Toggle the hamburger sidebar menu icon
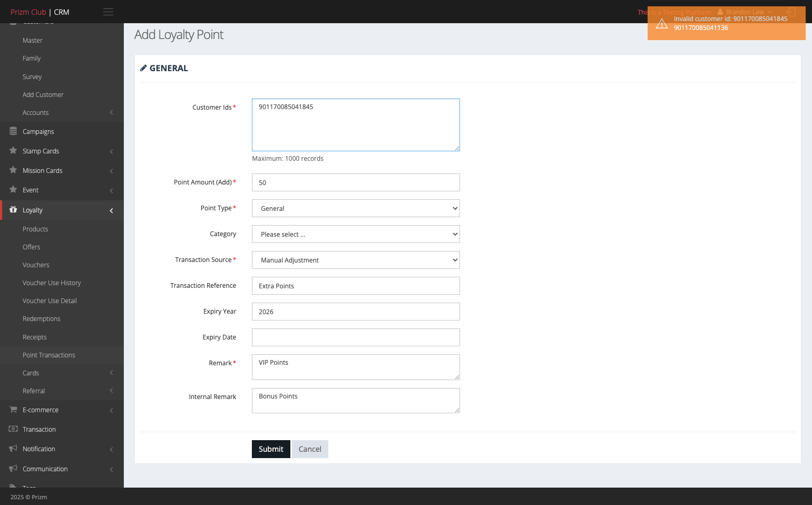The width and height of the screenshot is (812, 505). (x=108, y=12)
